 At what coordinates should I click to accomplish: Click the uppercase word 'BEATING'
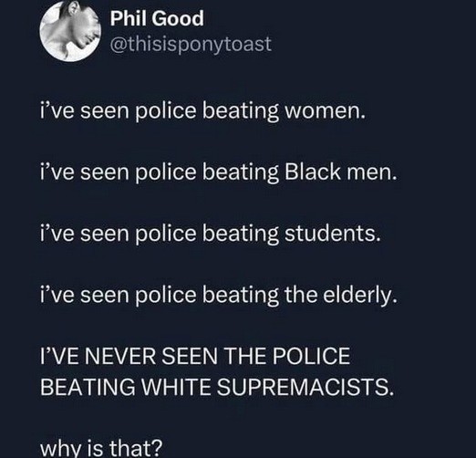tap(88, 387)
